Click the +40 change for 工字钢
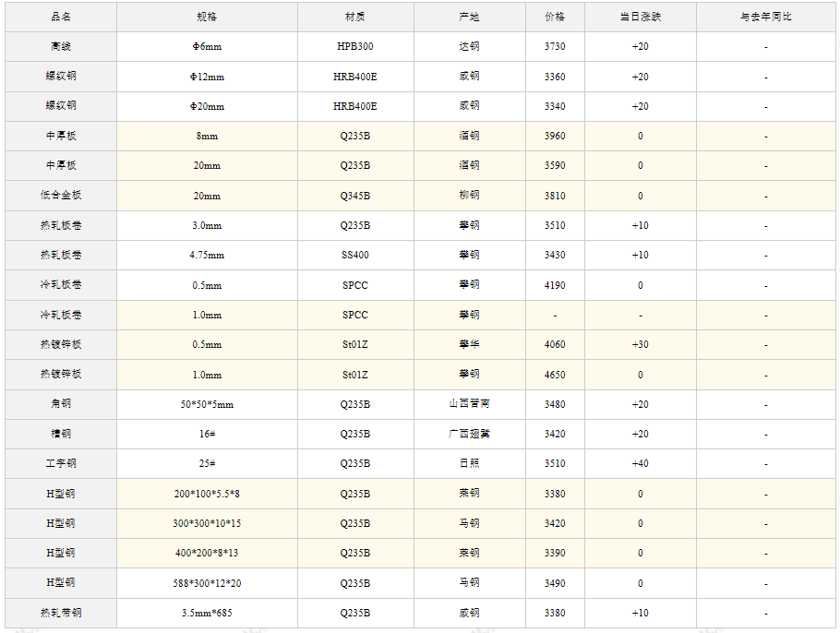This screenshot has width=840, height=633. tap(641, 463)
